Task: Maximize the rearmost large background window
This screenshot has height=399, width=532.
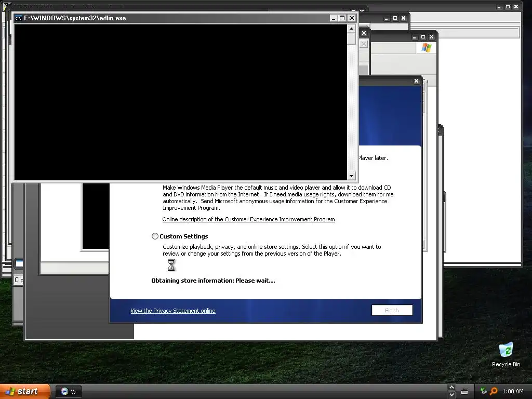Action: tap(508, 7)
